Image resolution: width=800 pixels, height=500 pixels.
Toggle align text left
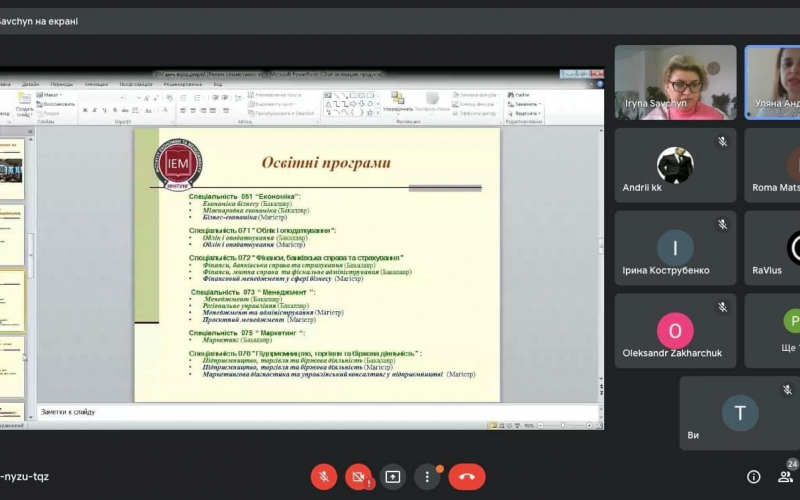[183, 110]
